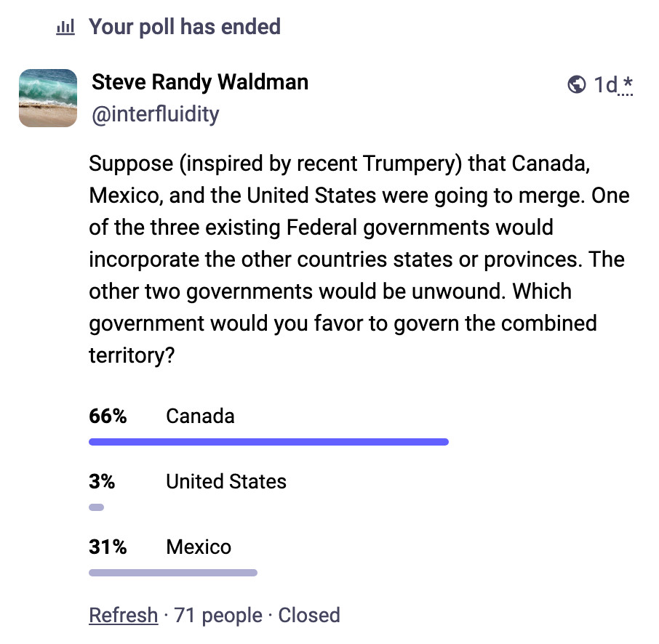Click Mexico's lavender result bar

click(x=173, y=573)
